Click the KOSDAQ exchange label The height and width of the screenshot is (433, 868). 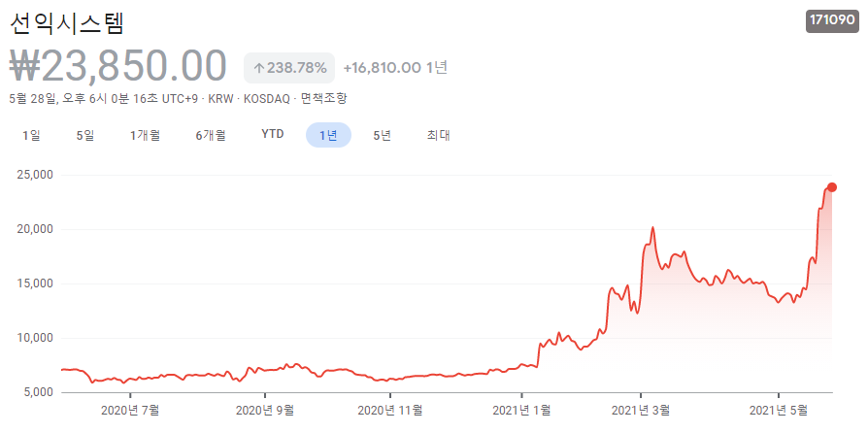point(266,99)
